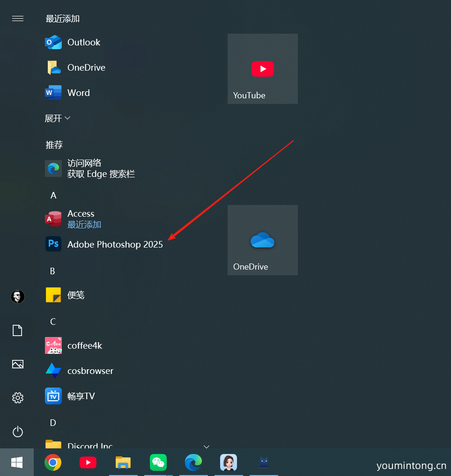This screenshot has height=476, width=451.
Task: Open the user account avatar
Action: (x=18, y=297)
